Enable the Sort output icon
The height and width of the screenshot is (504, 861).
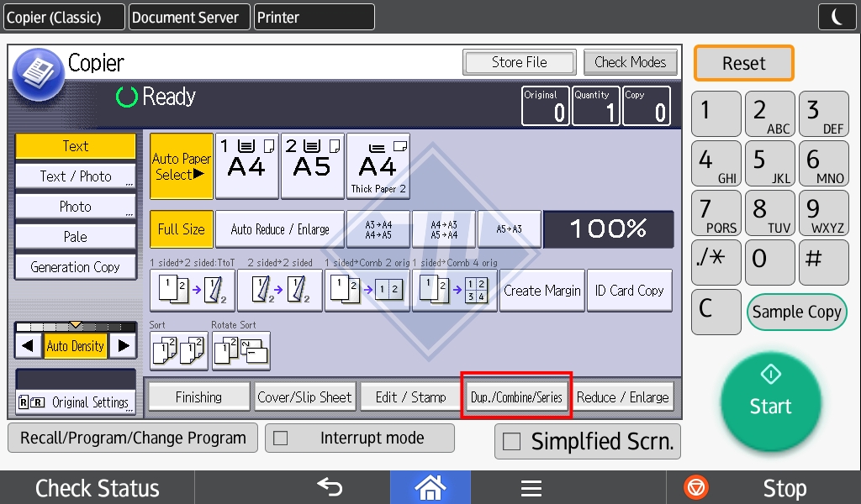[178, 351]
